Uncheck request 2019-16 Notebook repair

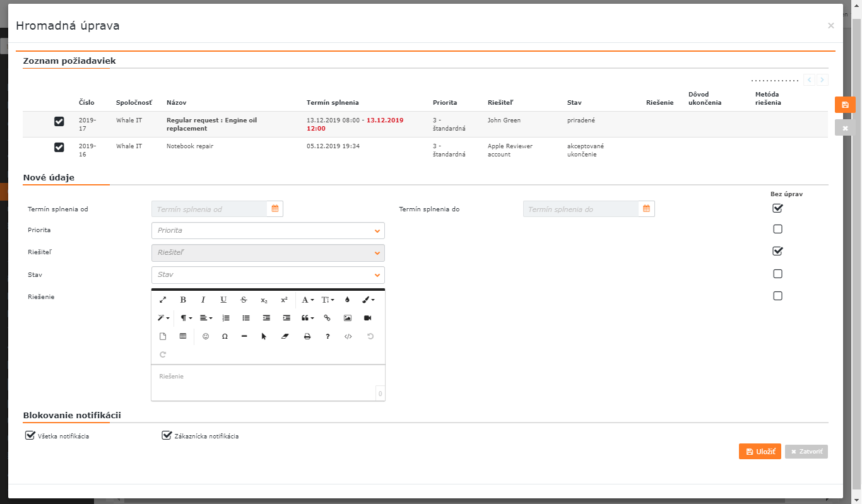coord(59,147)
